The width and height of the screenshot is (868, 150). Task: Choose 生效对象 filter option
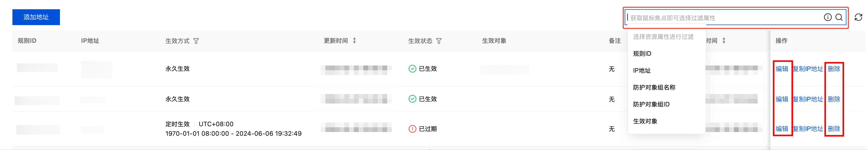645,121
